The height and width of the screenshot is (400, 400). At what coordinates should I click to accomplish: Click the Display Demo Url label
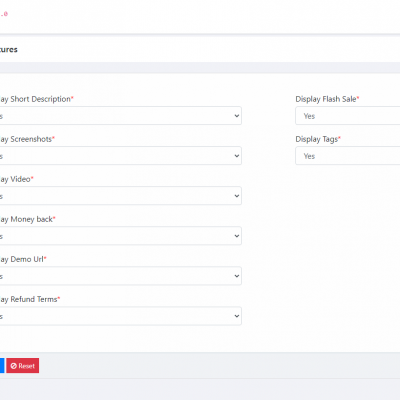[x=23, y=259]
